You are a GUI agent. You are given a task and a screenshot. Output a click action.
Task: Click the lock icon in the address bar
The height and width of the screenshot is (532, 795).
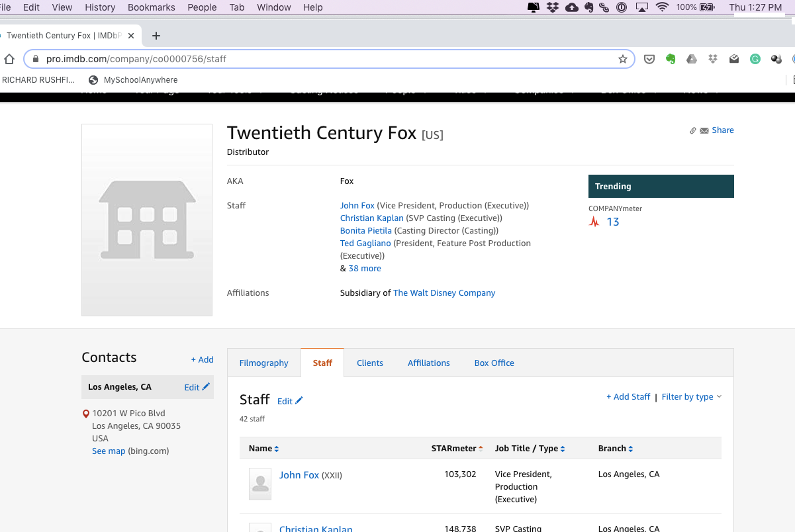36,59
